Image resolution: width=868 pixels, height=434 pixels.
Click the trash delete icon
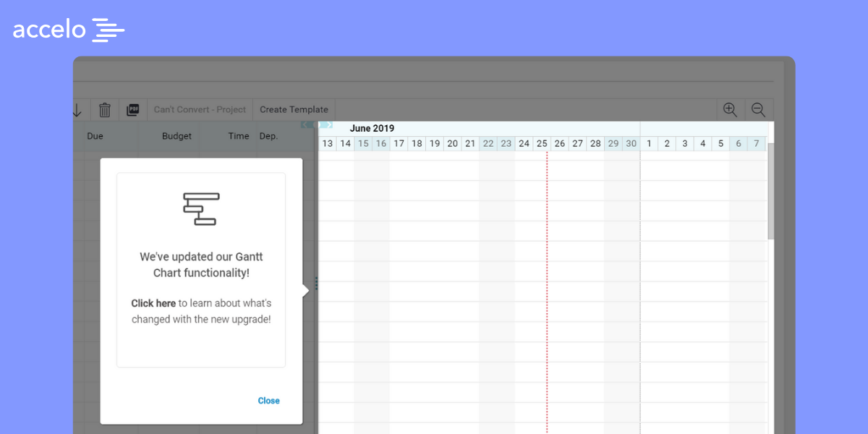(x=105, y=110)
